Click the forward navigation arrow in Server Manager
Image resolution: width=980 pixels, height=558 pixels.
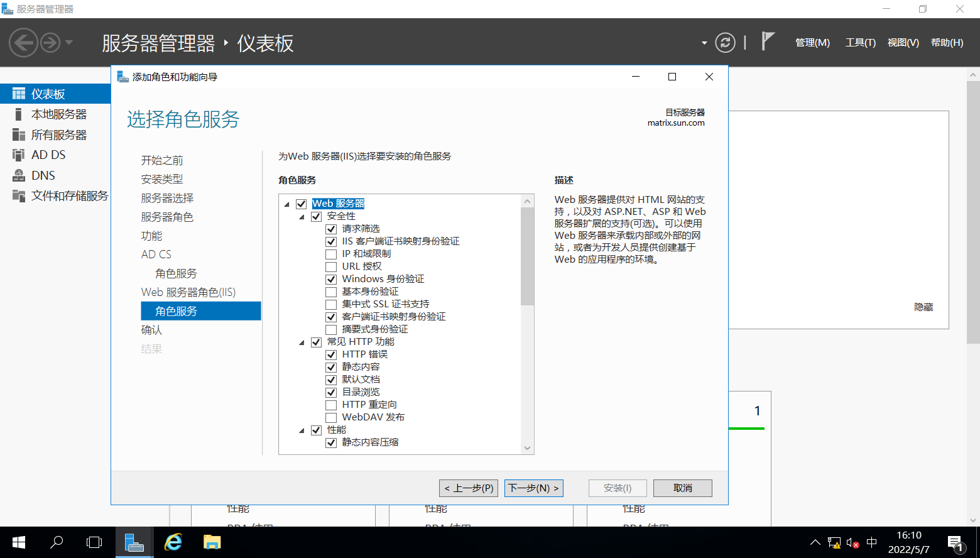(50, 43)
